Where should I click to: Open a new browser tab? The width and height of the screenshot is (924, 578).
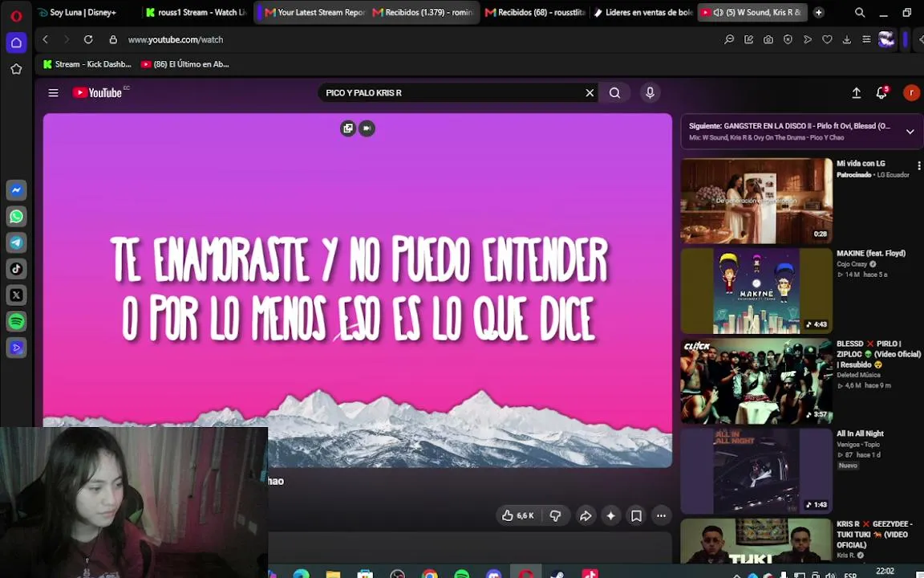point(818,12)
